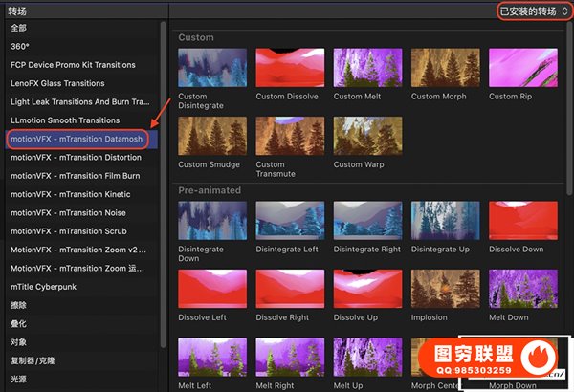The width and height of the screenshot is (574, 392).
Task: Pick the Custom Melt transition preset
Action: click(367, 67)
